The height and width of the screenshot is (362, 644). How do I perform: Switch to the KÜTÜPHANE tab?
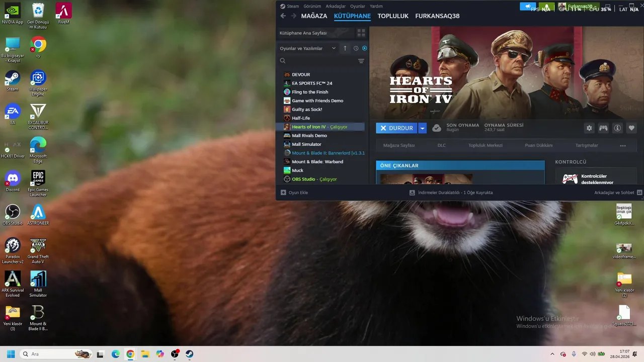pos(352,16)
